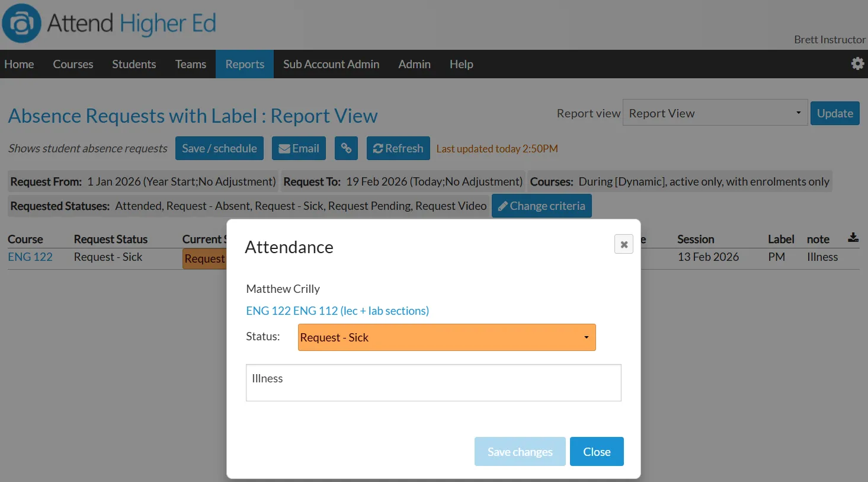Image resolution: width=868 pixels, height=482 pixels.
Task: Click the Courses criteria chip
Action: pos(680,181)
